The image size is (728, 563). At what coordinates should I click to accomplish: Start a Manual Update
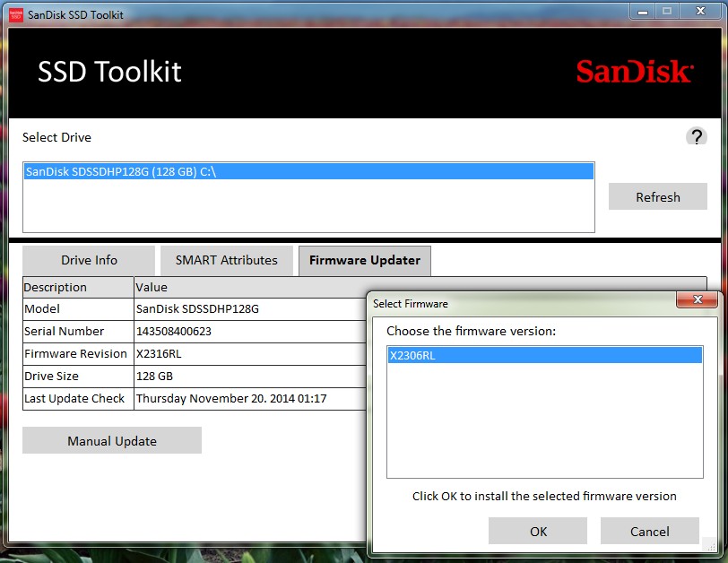[112, 440]
